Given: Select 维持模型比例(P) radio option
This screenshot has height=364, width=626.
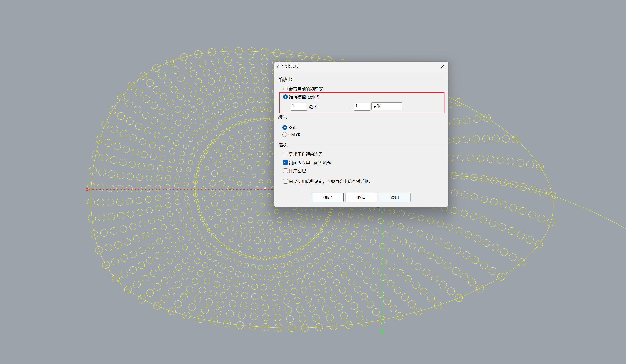Looking at the screenshot, I should 285,97.
